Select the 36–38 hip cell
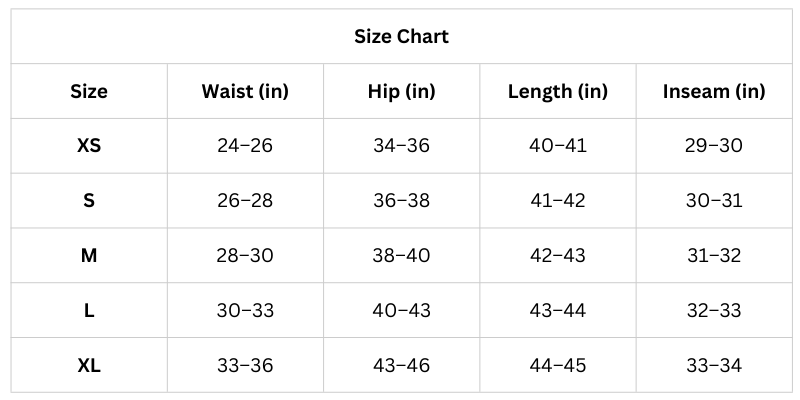Image resolution: width=800 pixels, height=400 pixels. click(x=401, y=201)
